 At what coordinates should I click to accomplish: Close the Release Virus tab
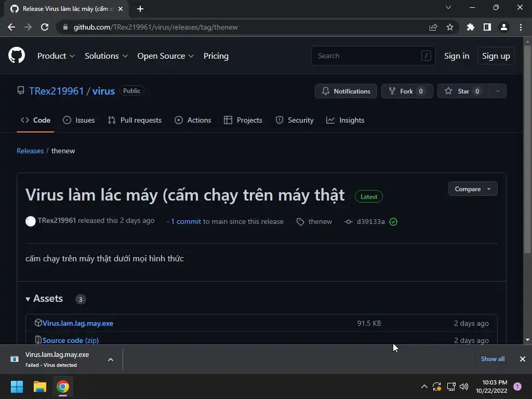pyautogui.click(x=121, y=9)
